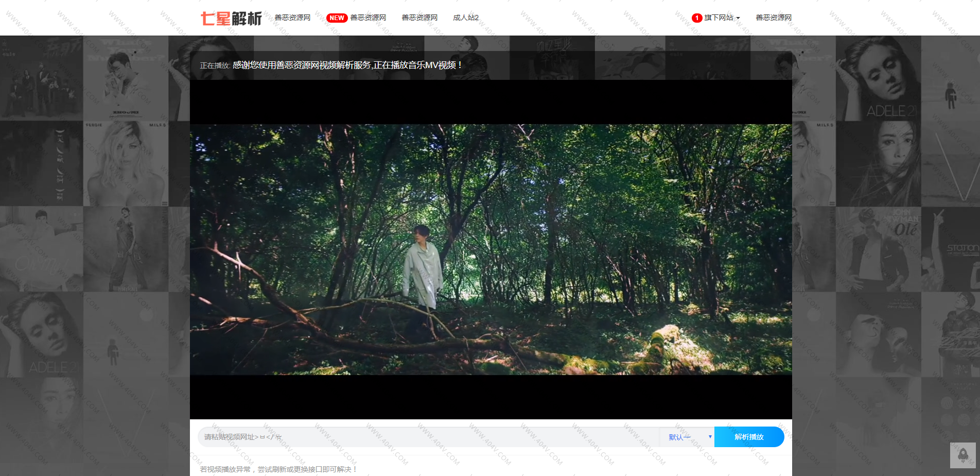Go to 善恶资源网 link left of 成人站2

click(x=419, y=18)
